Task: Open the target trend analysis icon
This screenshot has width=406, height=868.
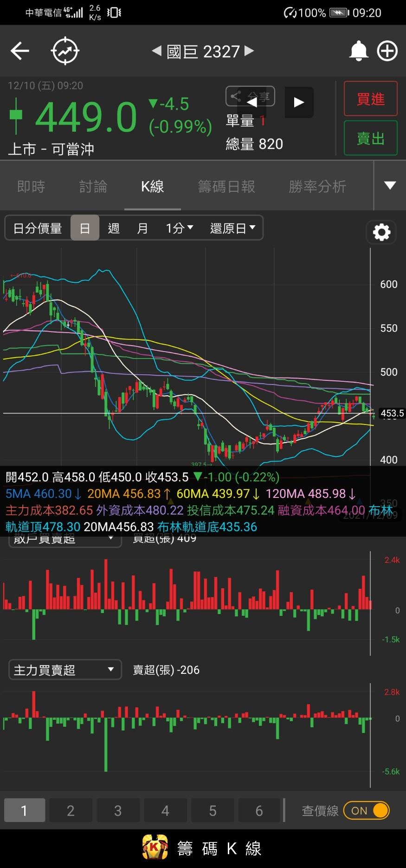Action: [x=65, y=51]
